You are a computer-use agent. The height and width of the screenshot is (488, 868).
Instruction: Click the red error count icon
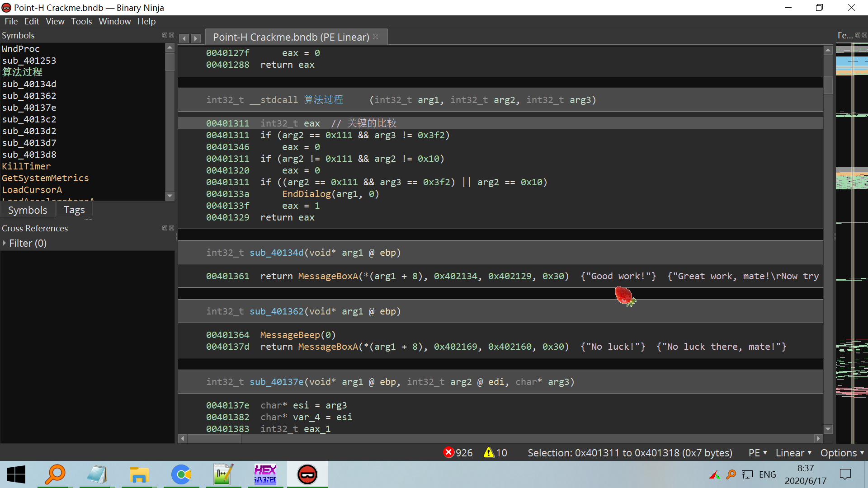[448, 452]
